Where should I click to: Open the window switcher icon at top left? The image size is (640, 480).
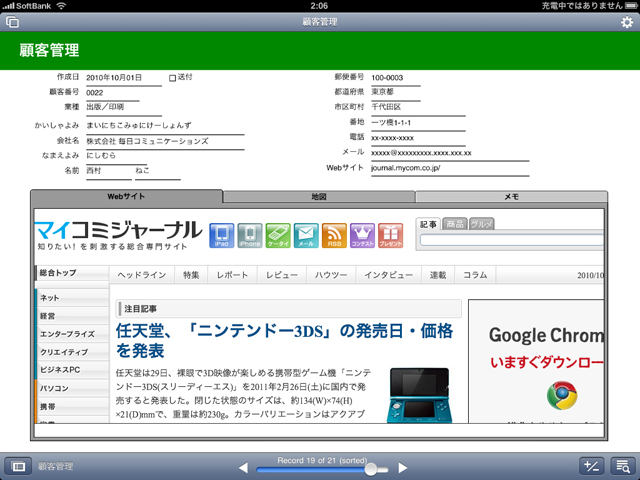pyautogui.click(x=13, y=22)
